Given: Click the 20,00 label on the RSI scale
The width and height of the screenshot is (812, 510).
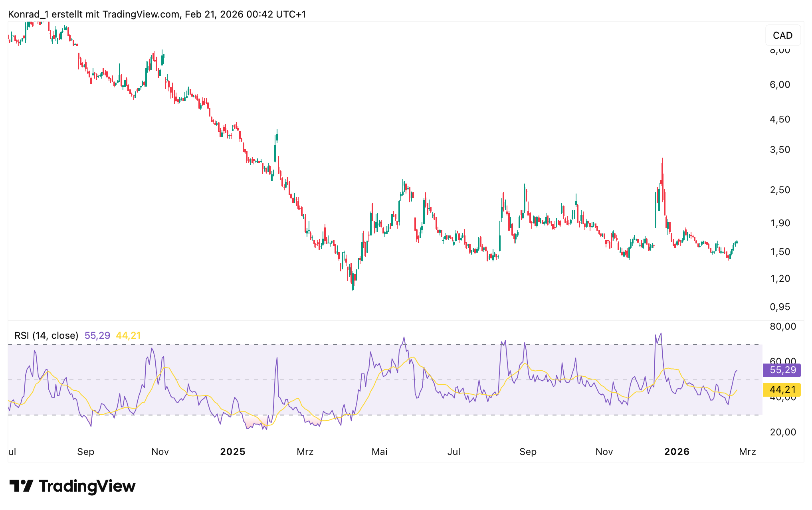Looking at the screenshot, I should [782, 432].
